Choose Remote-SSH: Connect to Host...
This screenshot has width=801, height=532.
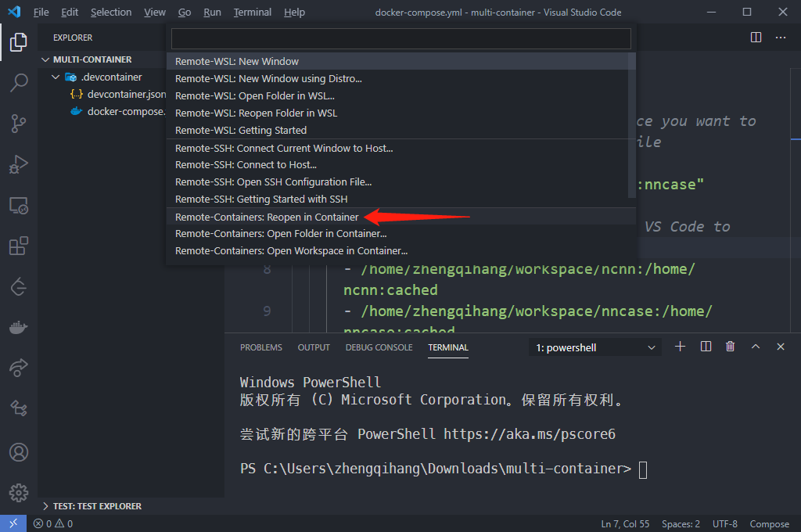pos(246,165)
